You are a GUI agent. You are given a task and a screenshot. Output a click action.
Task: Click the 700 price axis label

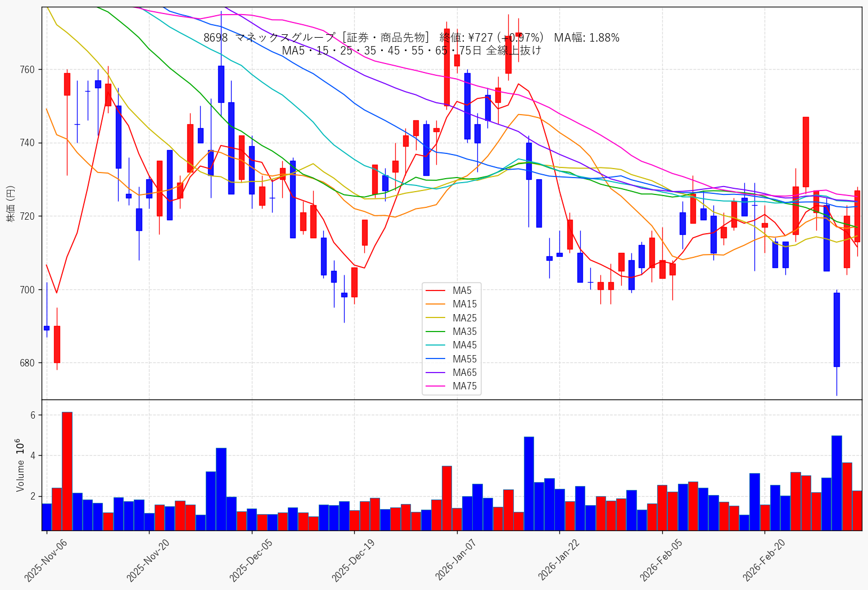(x=28, y=290)
